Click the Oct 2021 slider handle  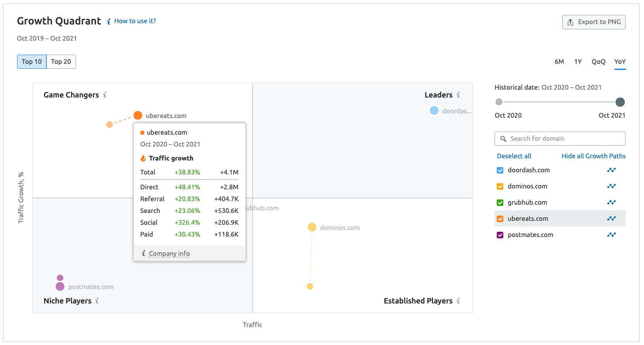coord(620,102)
